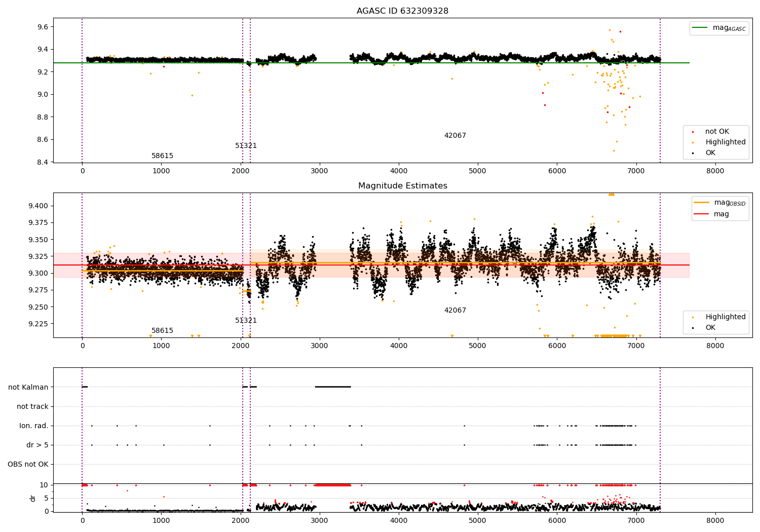760x532 pixels.
Task: Click the 'not Kalman' row label
Action: tap(28, 388)
